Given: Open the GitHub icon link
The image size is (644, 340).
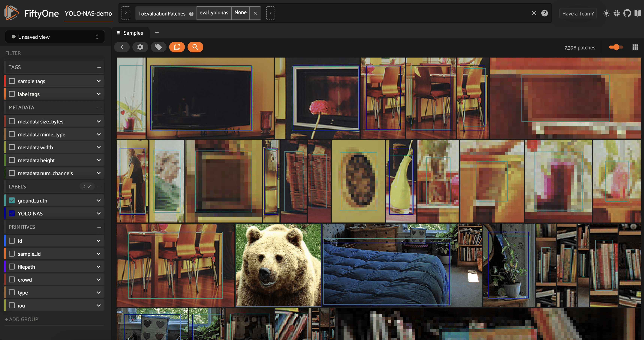Looking at the screenshot, I should tap(627, 13).
